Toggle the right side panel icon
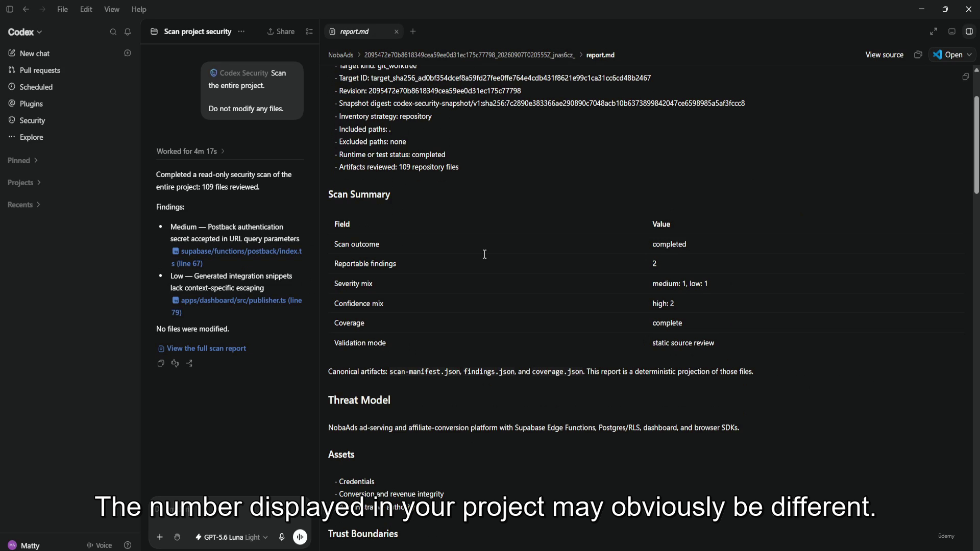Viewport: 980px width, 551px height. coord(969,32)
